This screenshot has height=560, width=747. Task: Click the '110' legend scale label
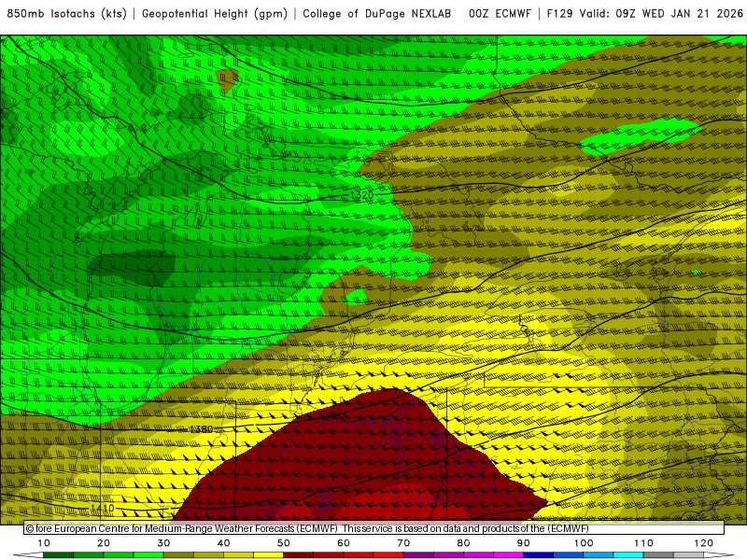[x=643, y=543]
